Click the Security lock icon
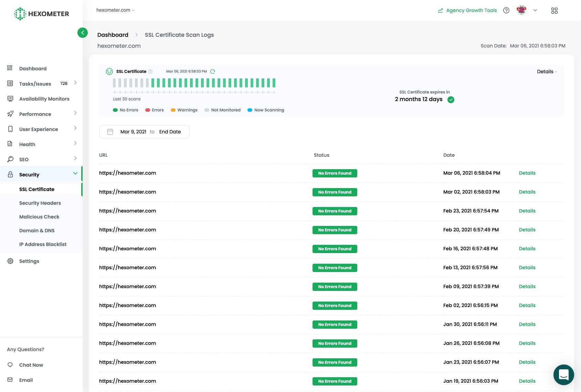The width and height of the screenshot is (581, 392). point(10,174)
